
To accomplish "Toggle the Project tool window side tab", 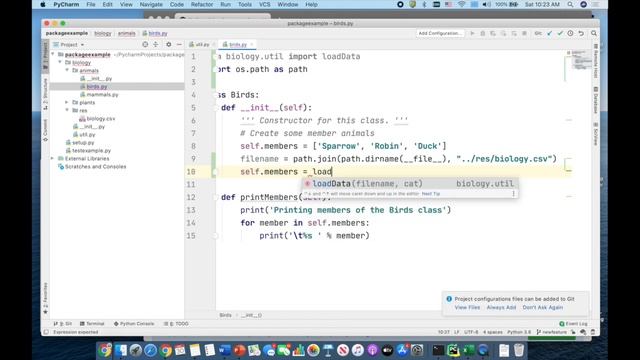I will (x=45, y=56).
